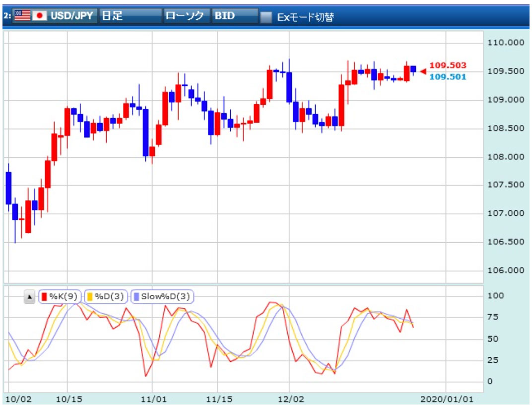This screenshot has width=532, height=407.
Task: Click the 25 level on stochastic axis
Action: tap(493, 360)
